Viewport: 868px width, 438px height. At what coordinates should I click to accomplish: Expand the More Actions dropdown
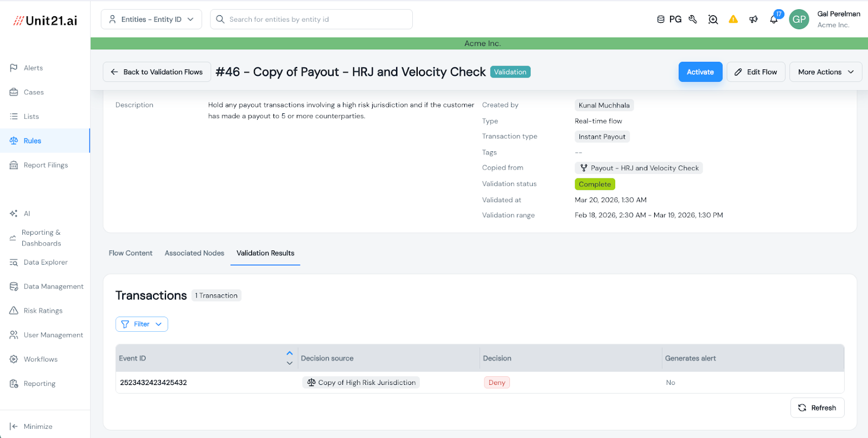826,72
